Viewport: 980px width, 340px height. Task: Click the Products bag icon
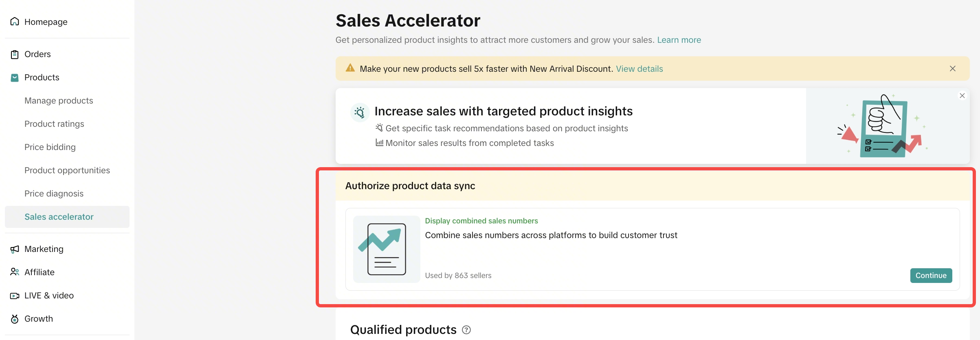point(15,77)
